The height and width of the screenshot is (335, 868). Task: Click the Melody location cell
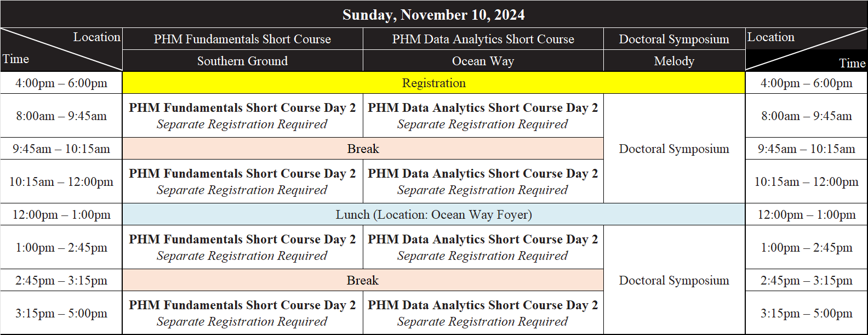point(674,61)
